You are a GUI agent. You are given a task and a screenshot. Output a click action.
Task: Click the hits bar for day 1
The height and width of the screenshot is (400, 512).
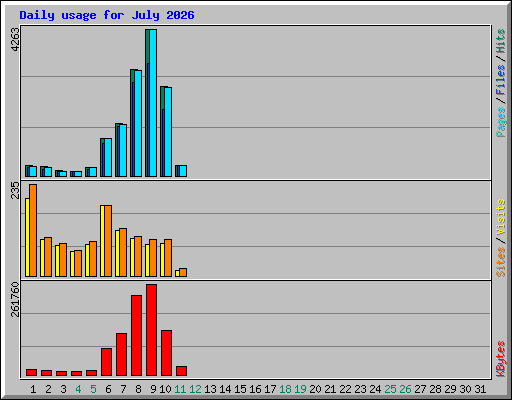(x=31, y=171)
